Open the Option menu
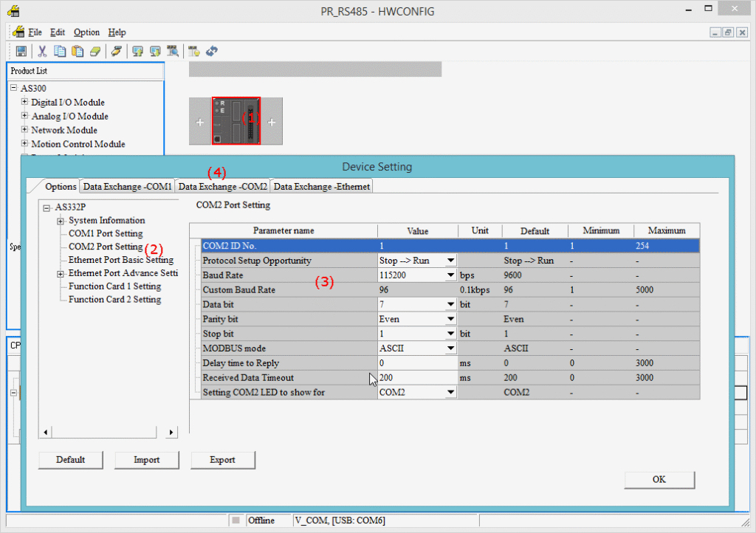 (86, 32)
